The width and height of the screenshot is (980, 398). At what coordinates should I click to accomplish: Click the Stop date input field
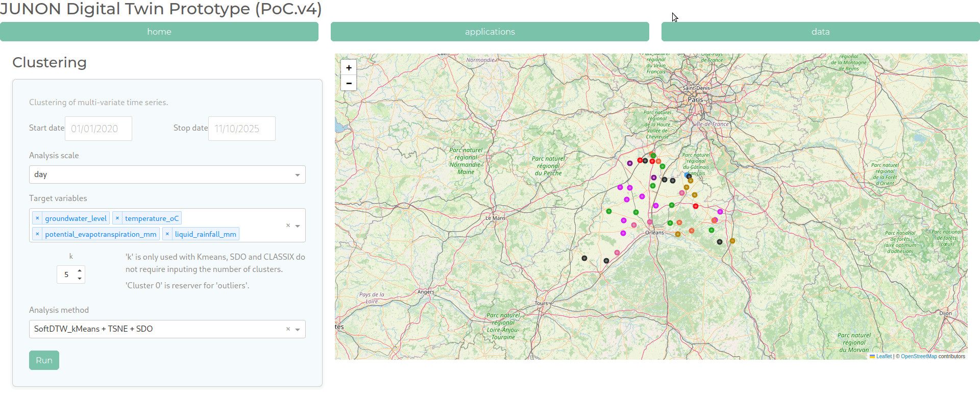coord(242,129)
